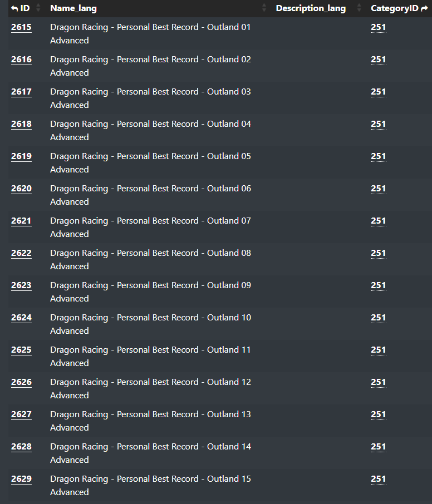Click CategoryID 251 in the Outland 09 row
Viewport: 432px width, 504px height.
pos(379,285)
